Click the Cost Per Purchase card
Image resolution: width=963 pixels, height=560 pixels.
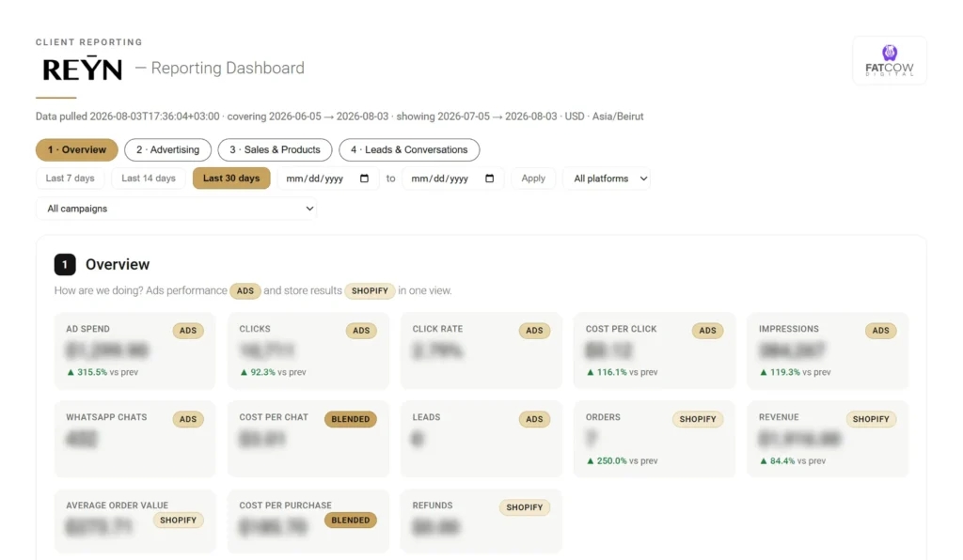308,521
